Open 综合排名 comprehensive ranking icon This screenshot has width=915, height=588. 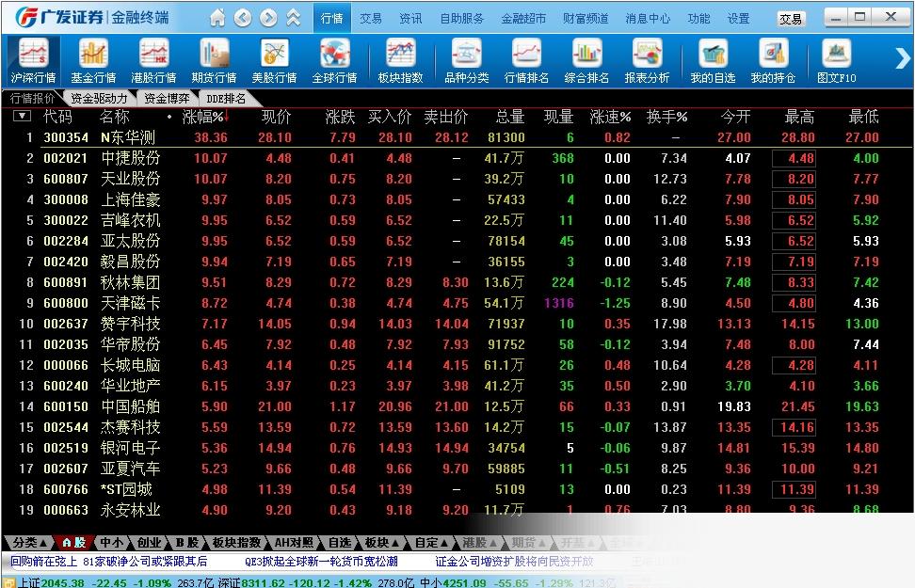pos(586,60)
